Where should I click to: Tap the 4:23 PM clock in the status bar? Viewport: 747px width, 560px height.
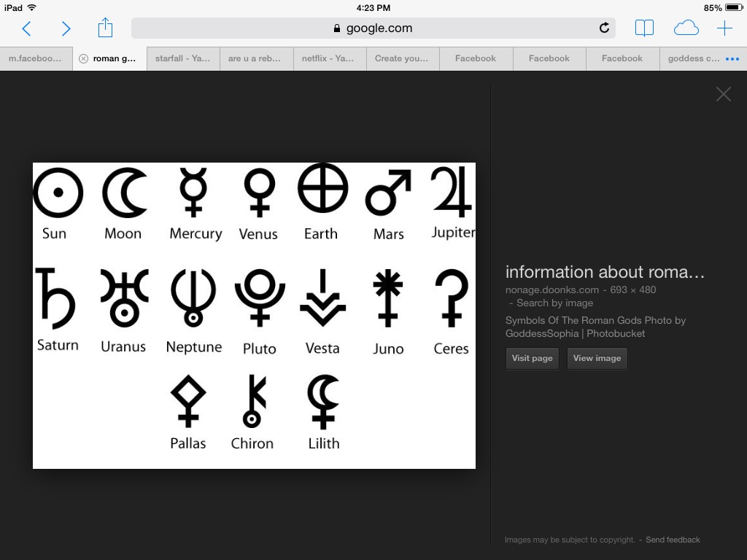tap(373, 7)
